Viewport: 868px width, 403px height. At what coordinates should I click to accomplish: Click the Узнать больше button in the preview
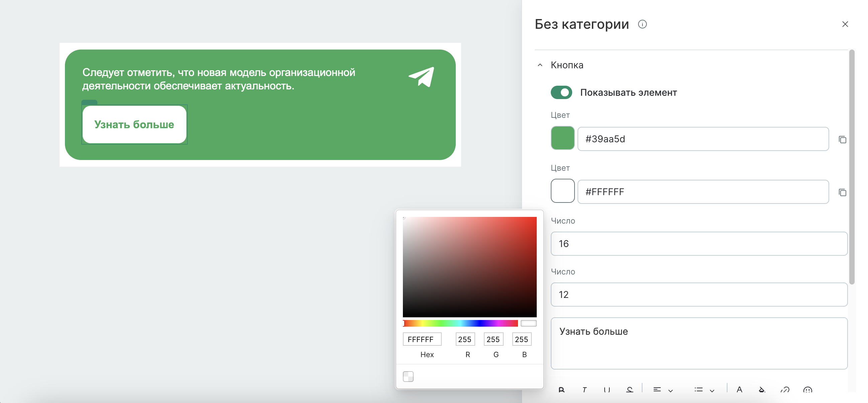tap(135, 124)
